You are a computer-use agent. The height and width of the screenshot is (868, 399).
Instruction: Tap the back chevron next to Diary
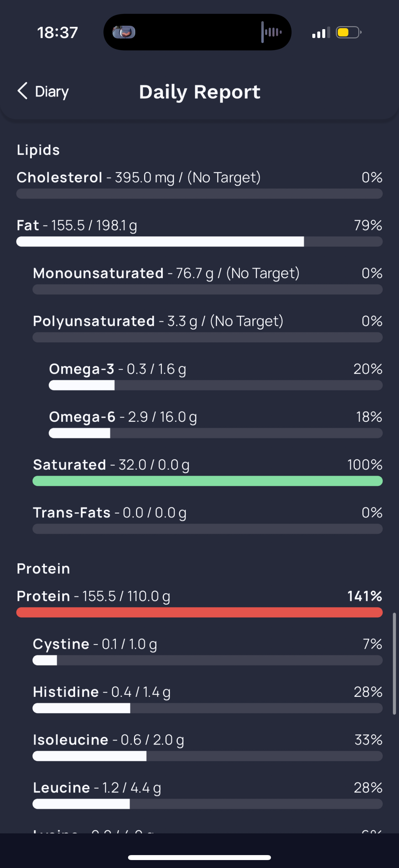[22, 91]
